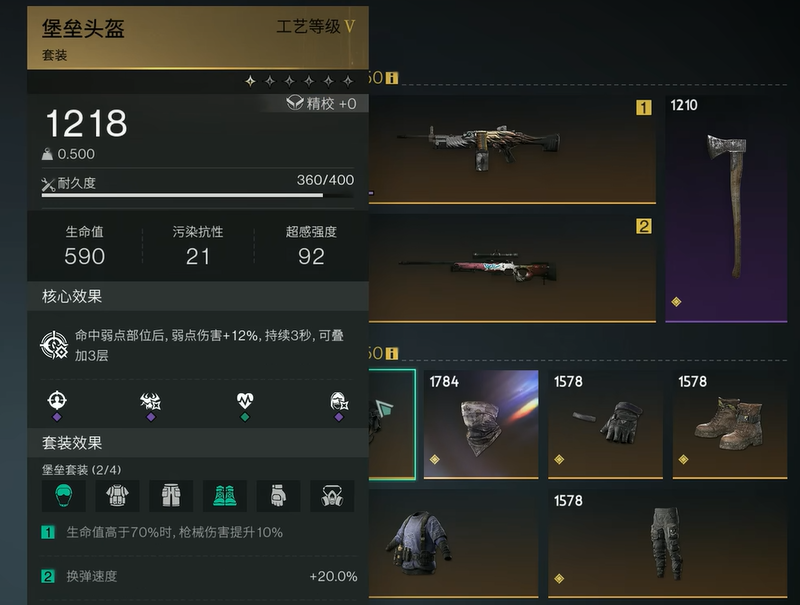
Task: Open the 精校 +0 calibration badge
Action: (x=321, y=104)
